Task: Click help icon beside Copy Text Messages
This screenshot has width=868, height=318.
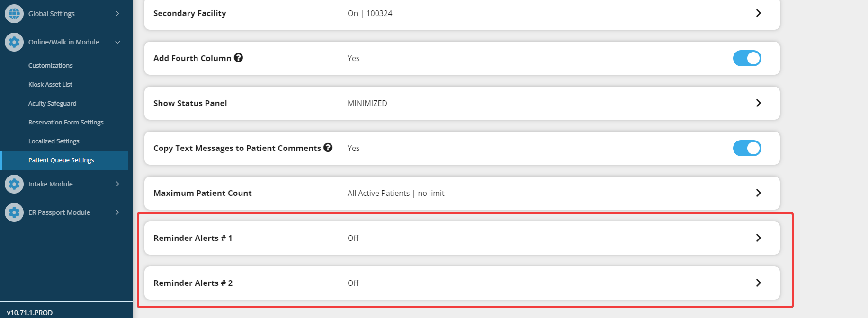Action: (328, 148)
